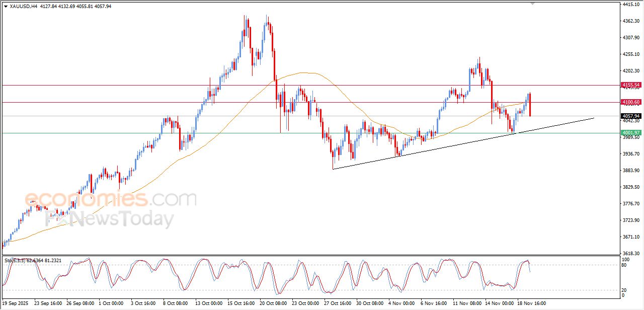Image resolution: width=644 pixels, height=310 pixels.
Task: Select the green 4001.97 support label
Action: pos(630,133)
